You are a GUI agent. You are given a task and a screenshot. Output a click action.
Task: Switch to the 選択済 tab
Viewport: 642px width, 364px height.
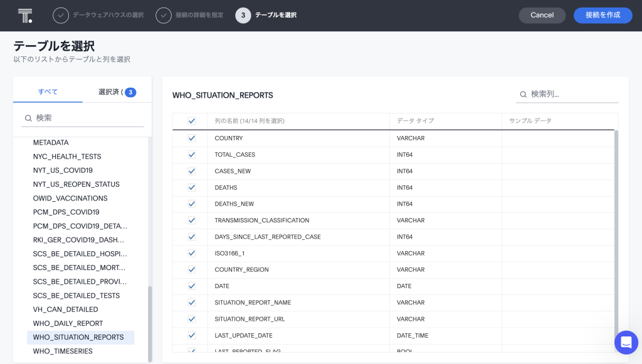tap(110, 92)
